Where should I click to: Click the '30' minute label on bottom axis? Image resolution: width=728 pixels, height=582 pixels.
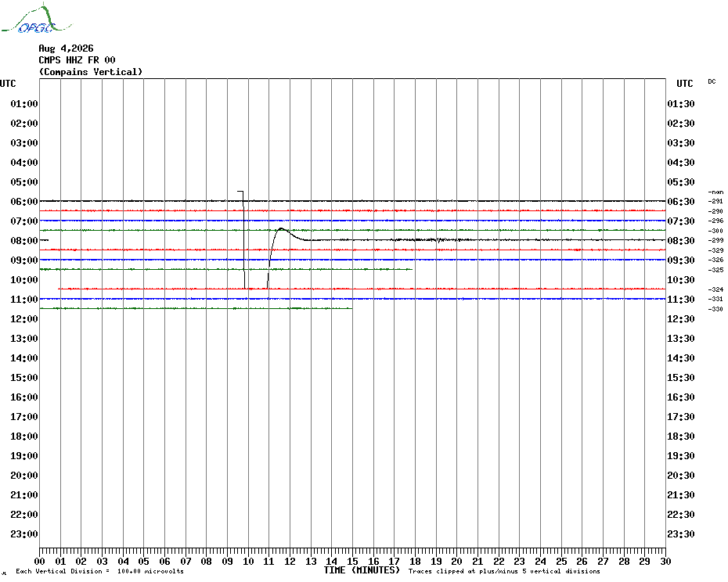point(666,561)
